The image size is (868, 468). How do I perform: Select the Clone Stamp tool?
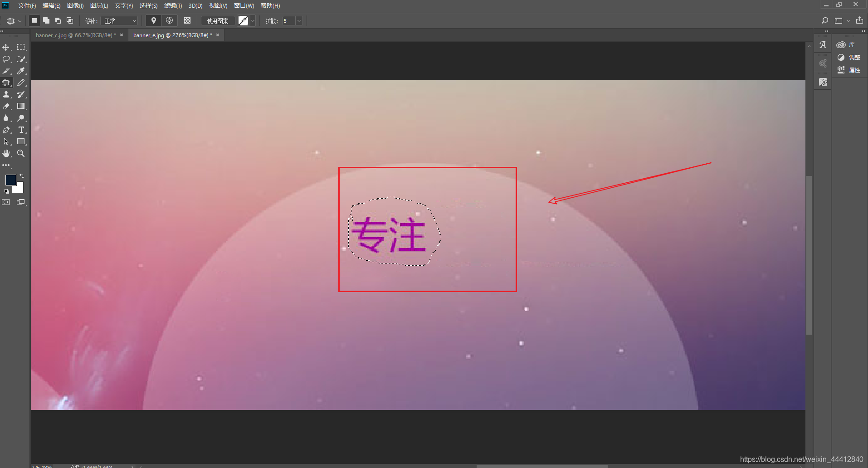point(6,94)
